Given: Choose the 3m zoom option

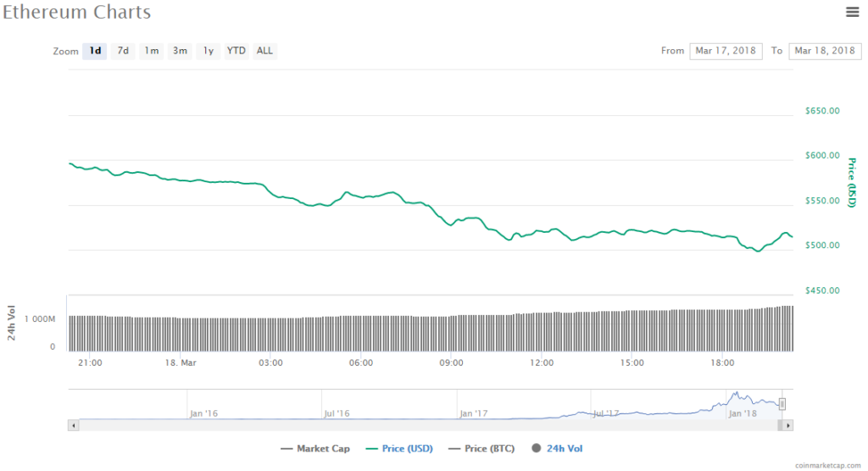Looking at the screenshot, I should pyautogui.click(x=180, y=51).
